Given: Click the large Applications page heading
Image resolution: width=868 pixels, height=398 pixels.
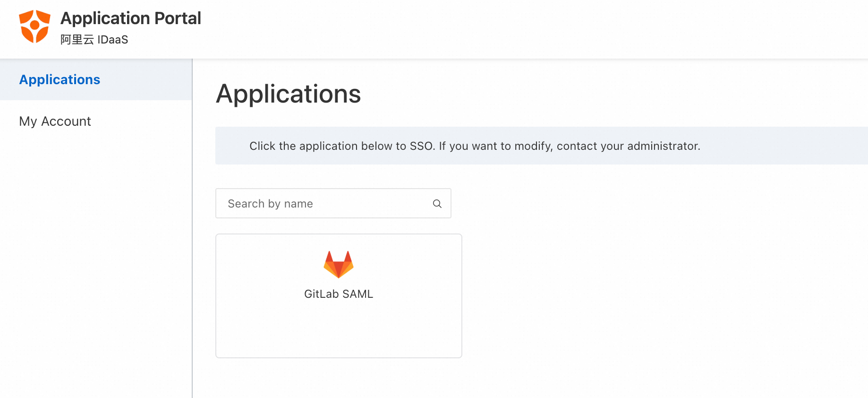Looking at the screenshot, I should 289,94.
